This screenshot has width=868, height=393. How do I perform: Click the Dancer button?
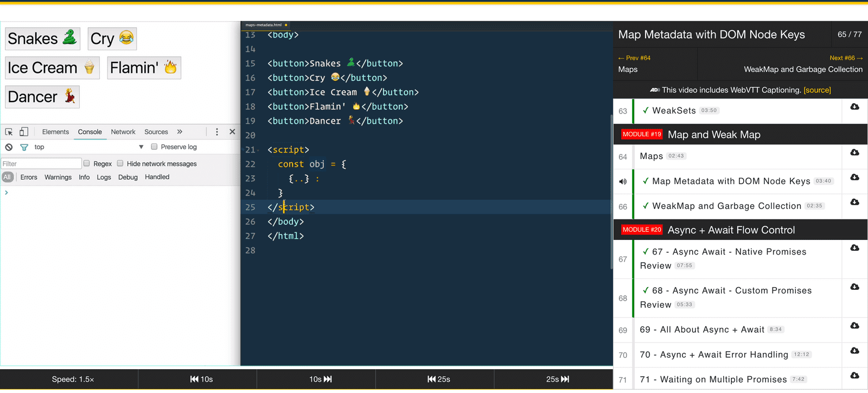click(42, 97)
